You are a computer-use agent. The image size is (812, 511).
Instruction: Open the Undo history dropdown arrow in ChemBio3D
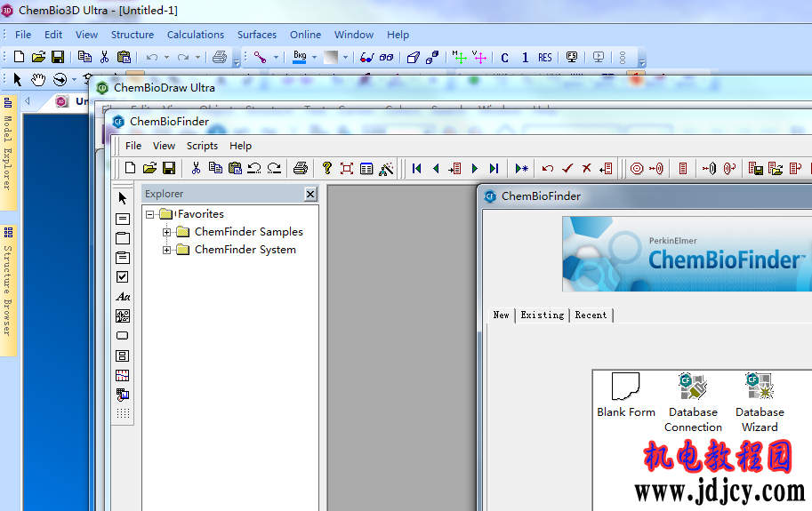click(x=166, y=58)
